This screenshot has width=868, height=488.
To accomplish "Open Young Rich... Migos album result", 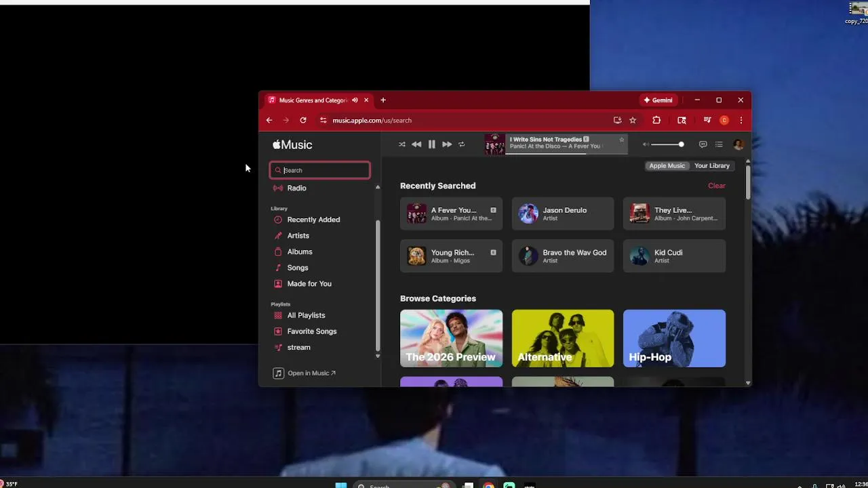I will 451,256.
